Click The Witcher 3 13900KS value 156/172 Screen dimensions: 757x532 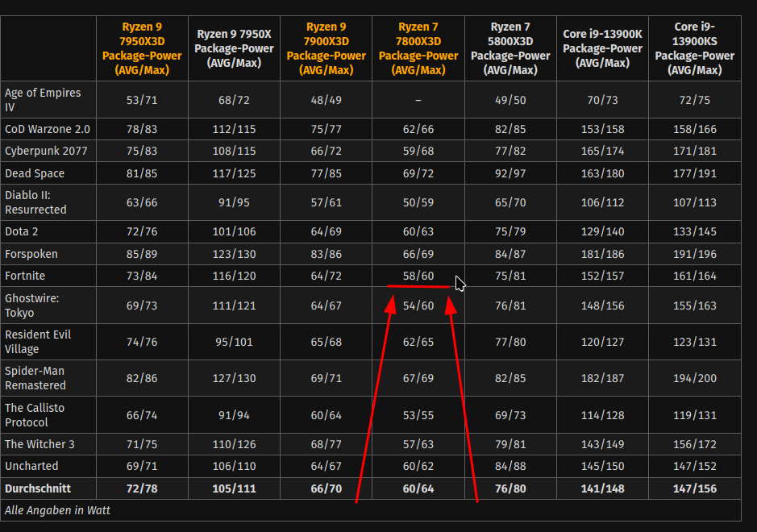[x=695, y=444]
